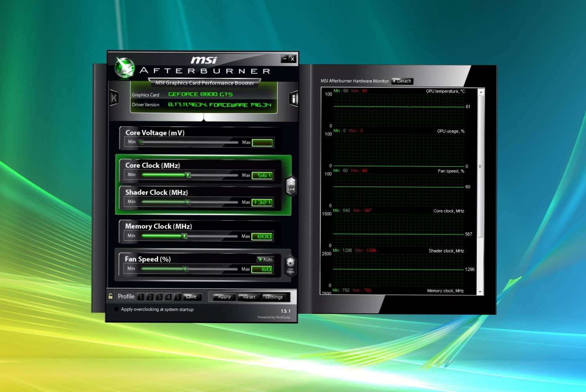Enable Apply overclocking at system startup
586x392 pixels.
(116, 309)
